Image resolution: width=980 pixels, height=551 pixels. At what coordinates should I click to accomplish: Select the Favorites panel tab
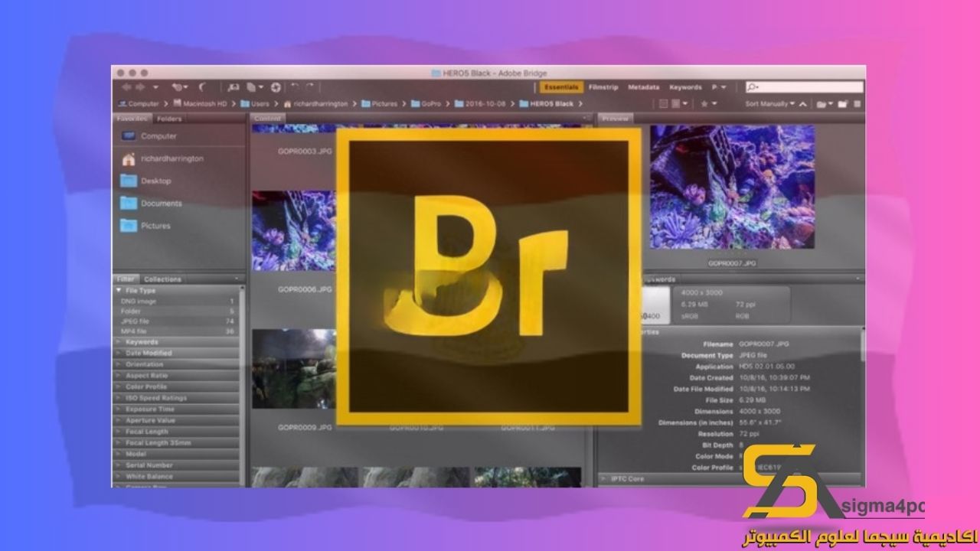tap(132, 119)
